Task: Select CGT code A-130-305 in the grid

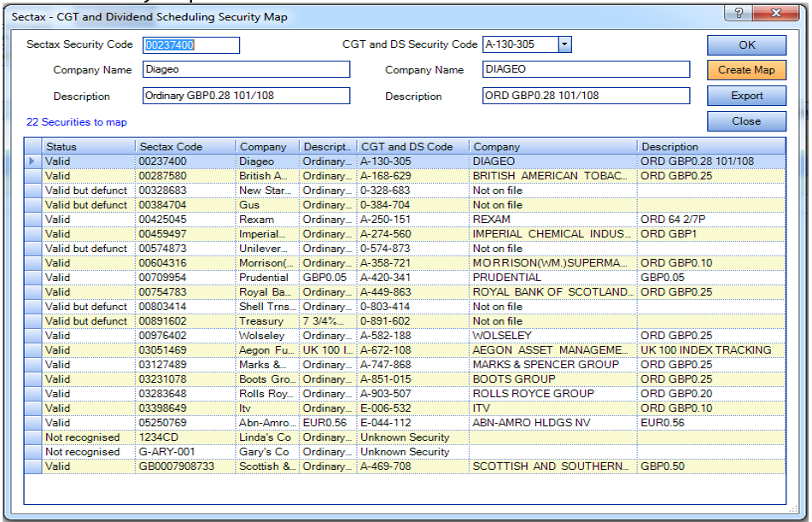Action: [x=413, y=161]
